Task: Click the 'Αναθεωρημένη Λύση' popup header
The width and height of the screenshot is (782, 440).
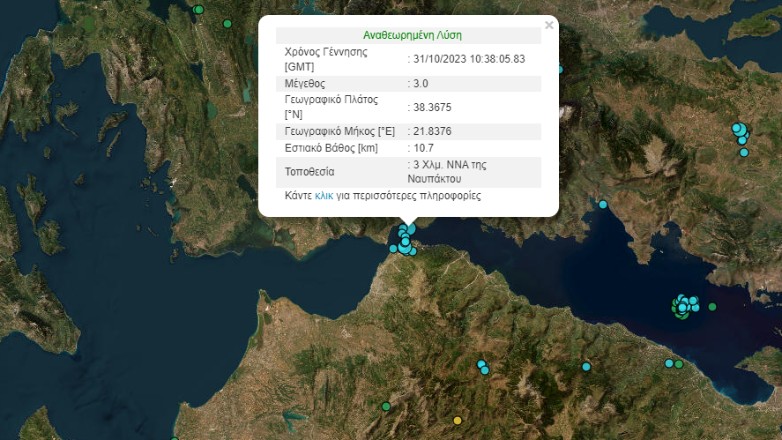Action: pos(412,35)
